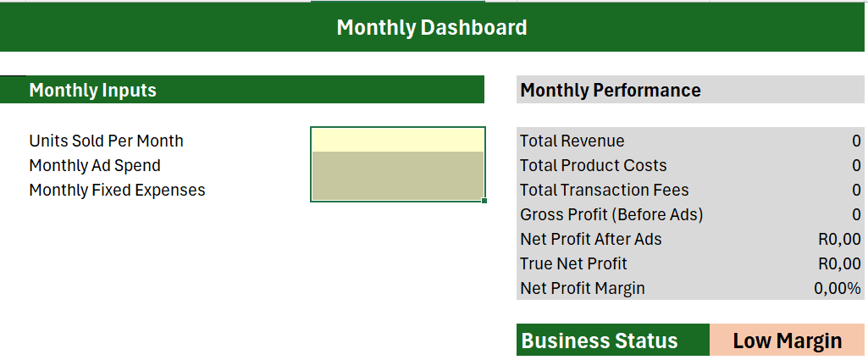Select the Net Profit Margin percentage cell
The image size is (868, 360).
coord(837,288)
